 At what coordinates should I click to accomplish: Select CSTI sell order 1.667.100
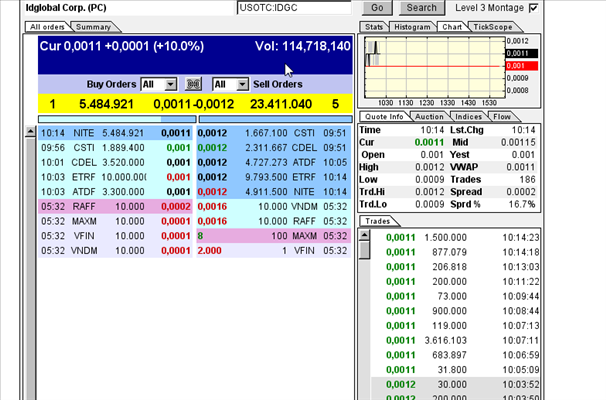click(x=274, y=133)
